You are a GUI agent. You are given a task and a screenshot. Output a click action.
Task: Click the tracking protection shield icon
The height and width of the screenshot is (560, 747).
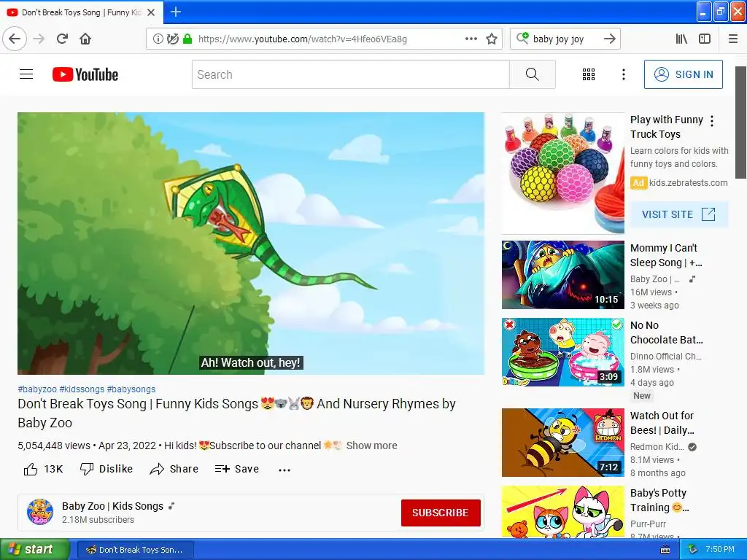pos(173,39)
